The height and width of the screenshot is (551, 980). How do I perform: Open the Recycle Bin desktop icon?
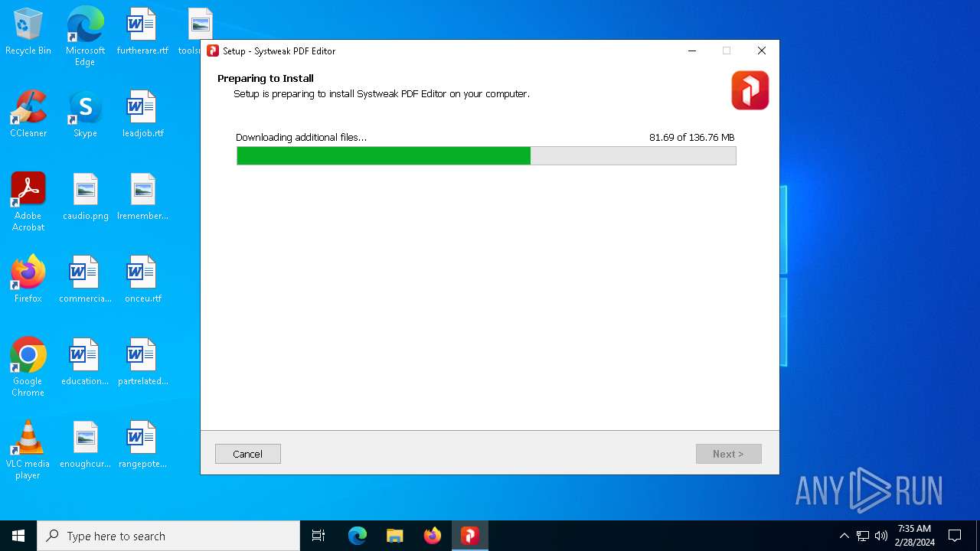pyautogui.click(x=28, y=32)
